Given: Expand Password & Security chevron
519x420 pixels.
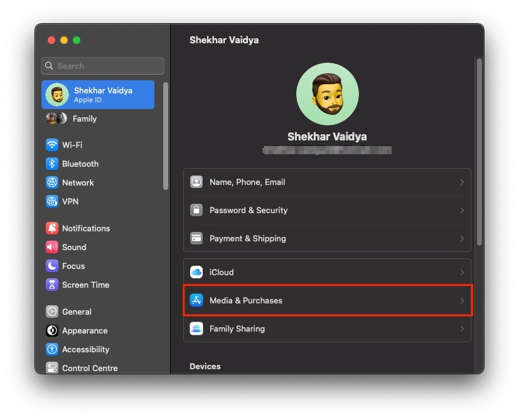Looking at the screenshot, I should pos(462,210).
